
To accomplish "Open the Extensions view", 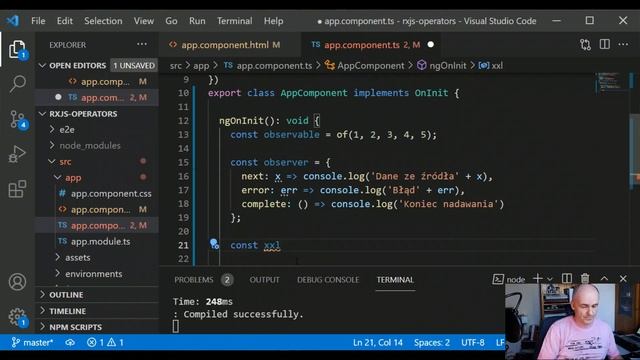I will [x=17, y=189].
